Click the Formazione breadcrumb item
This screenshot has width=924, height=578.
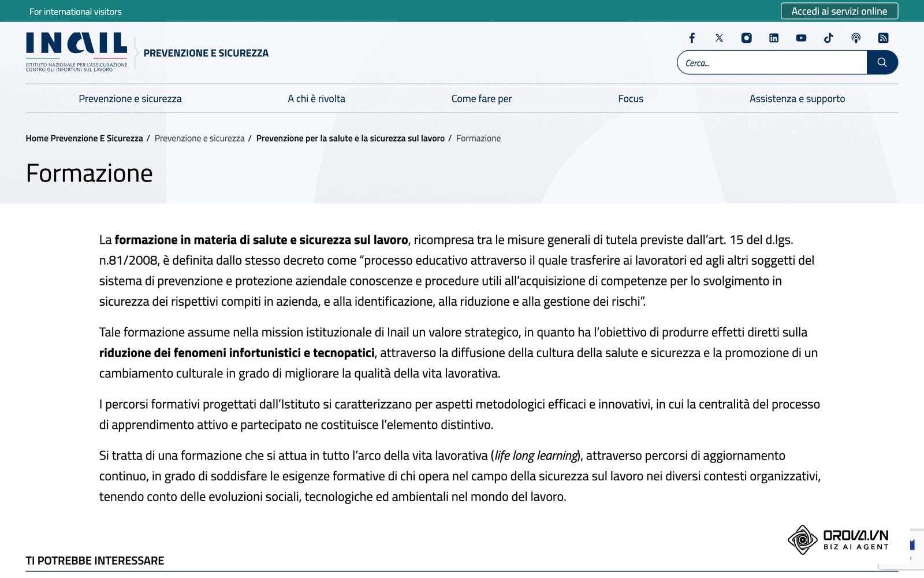pyautogui.click(x=479, y=138)
